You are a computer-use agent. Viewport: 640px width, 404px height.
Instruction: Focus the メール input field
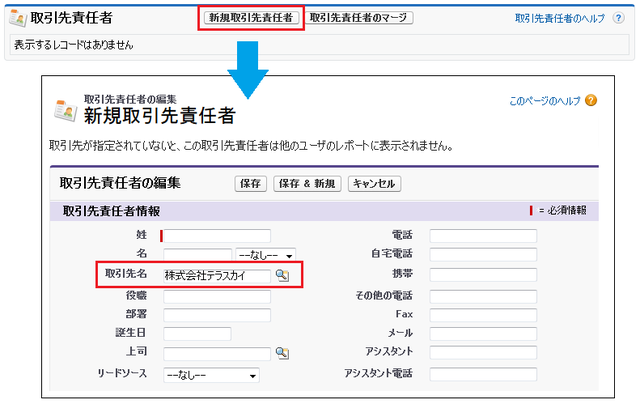483,334
